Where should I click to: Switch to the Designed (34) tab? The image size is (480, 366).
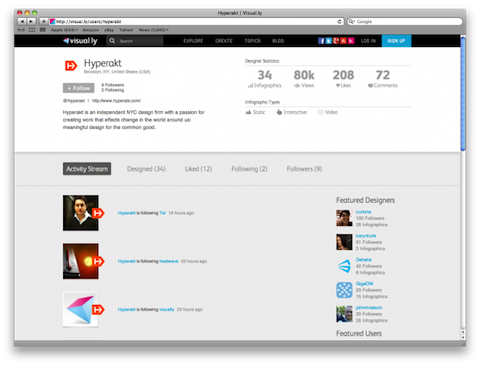pos(146,169)
